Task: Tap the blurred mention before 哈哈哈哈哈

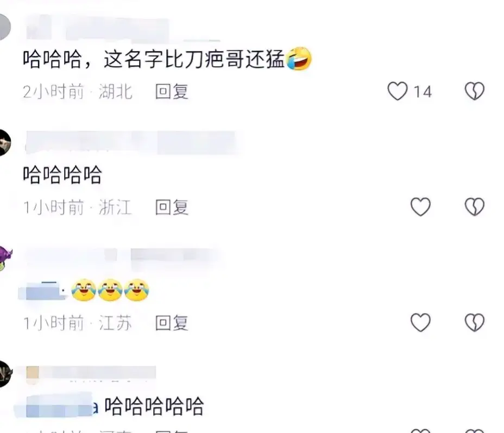Action: [x=58, y=406]
